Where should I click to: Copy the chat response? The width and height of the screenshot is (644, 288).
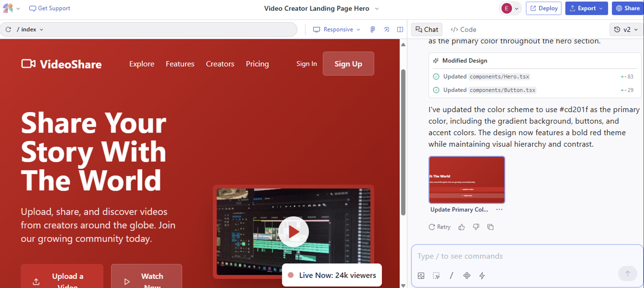click(x=490, y=227)
